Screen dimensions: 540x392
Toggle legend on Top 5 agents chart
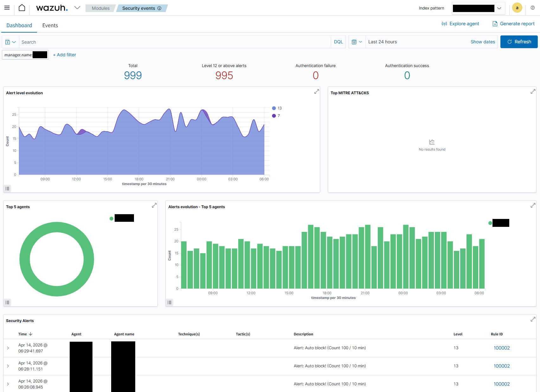pyautogui.click(x=7, y=302)
